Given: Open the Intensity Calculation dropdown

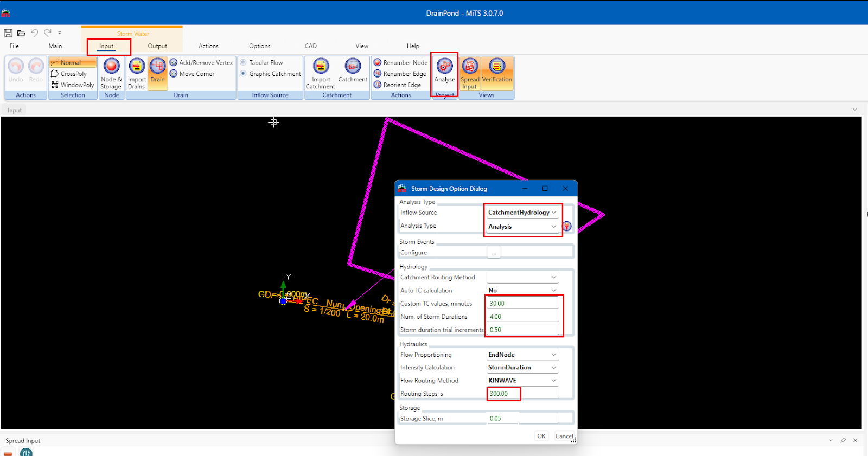Looking at the screenshot, I should pyautogui.click(x=522, y=367).
